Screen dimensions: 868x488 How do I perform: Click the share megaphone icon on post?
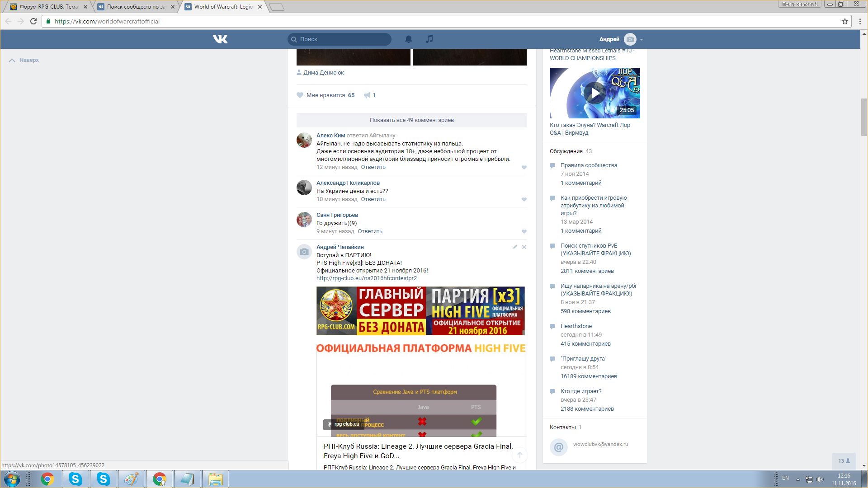point(367,95)
